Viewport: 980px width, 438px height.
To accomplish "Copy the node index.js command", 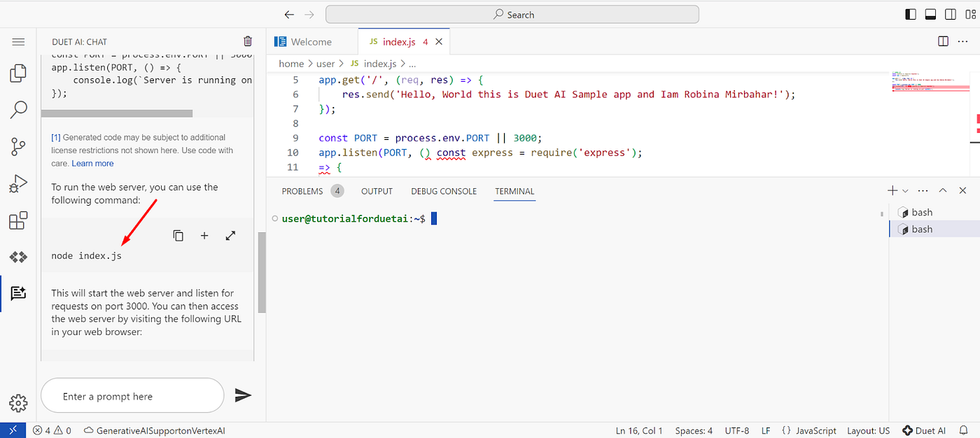I will [178, 236].
